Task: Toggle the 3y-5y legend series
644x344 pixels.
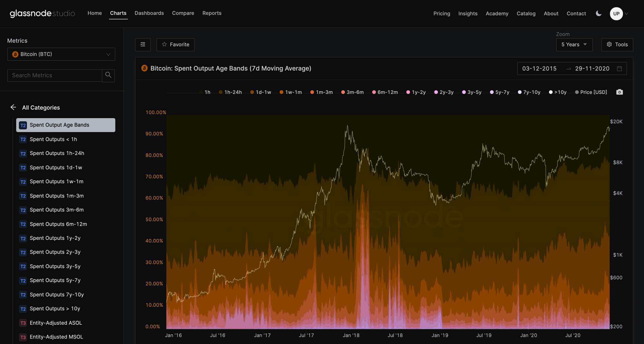Action: coord(472,92)
